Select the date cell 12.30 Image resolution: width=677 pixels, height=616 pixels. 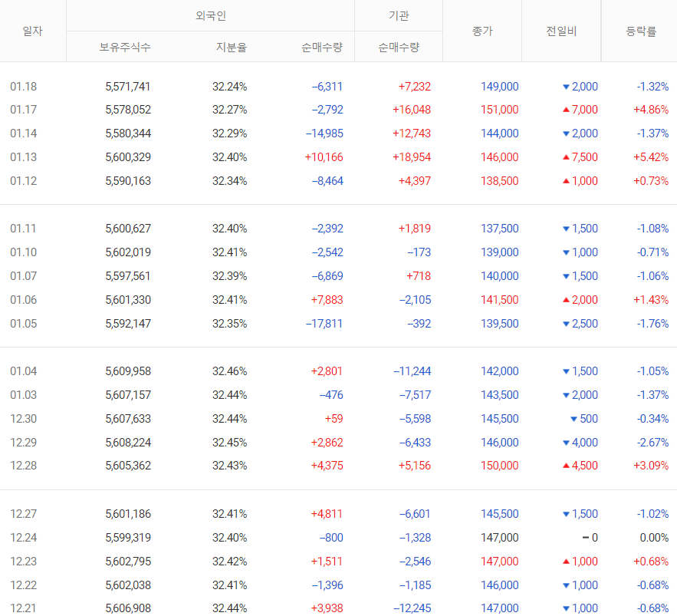click(23, 419)
